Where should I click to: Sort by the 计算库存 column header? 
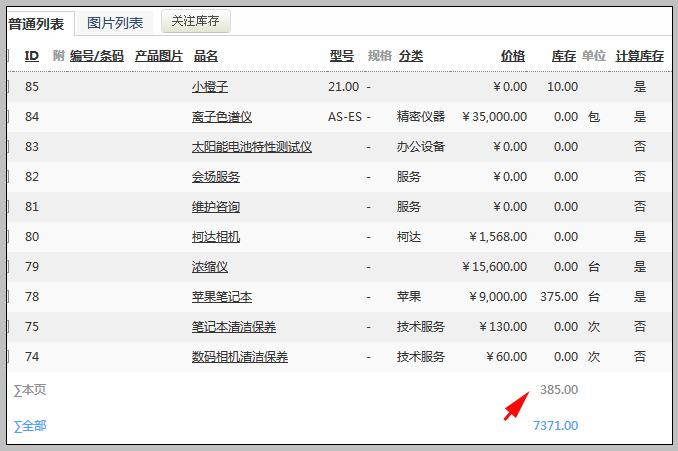[x=640, y=56]
